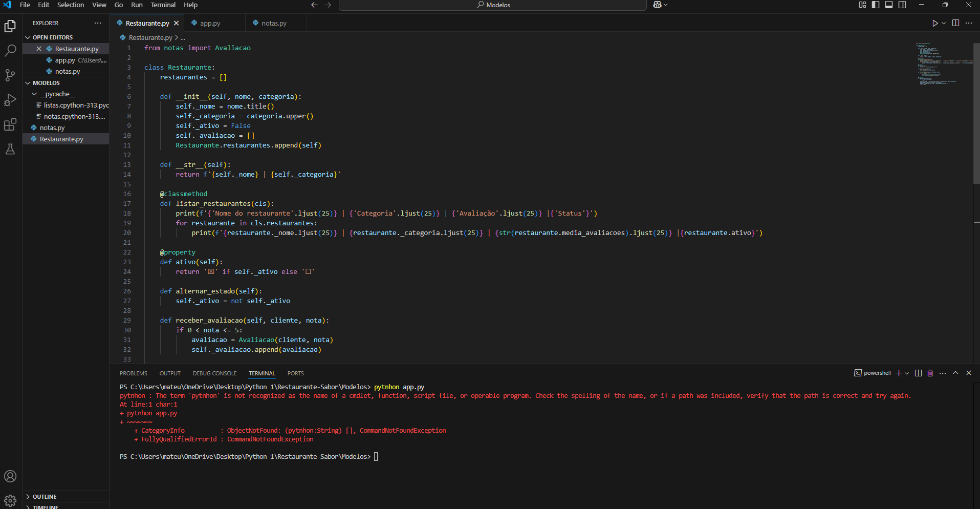Switch to the Ports panel tab

pyautogui.click(x=296, y=373)
